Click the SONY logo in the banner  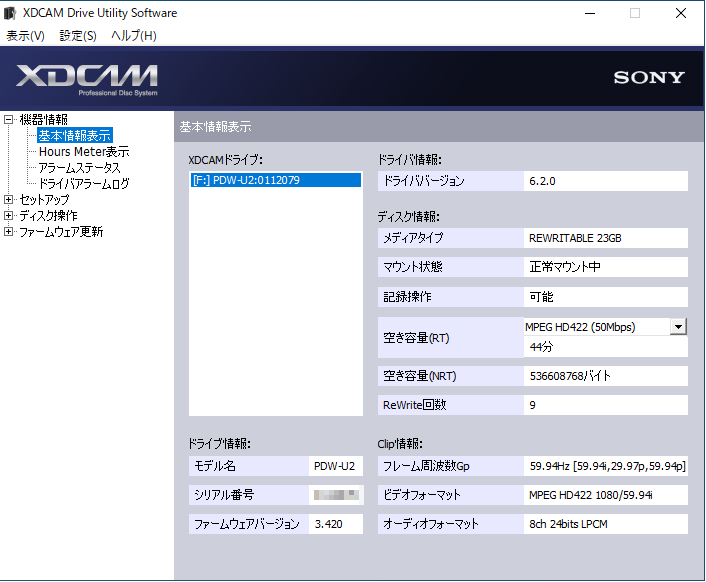pyautogui.click(x=649, y=77)
